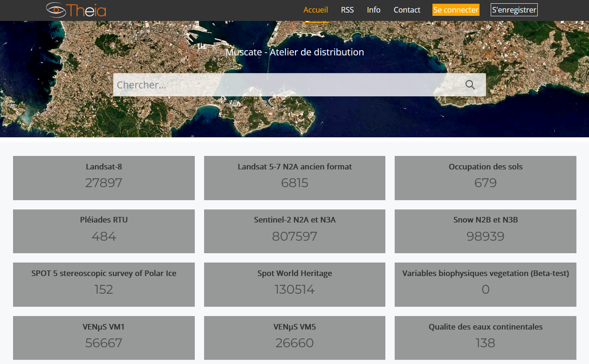Open the RSS feed link
This screenshot has width=589, height=364.
(x=347, y=10)
